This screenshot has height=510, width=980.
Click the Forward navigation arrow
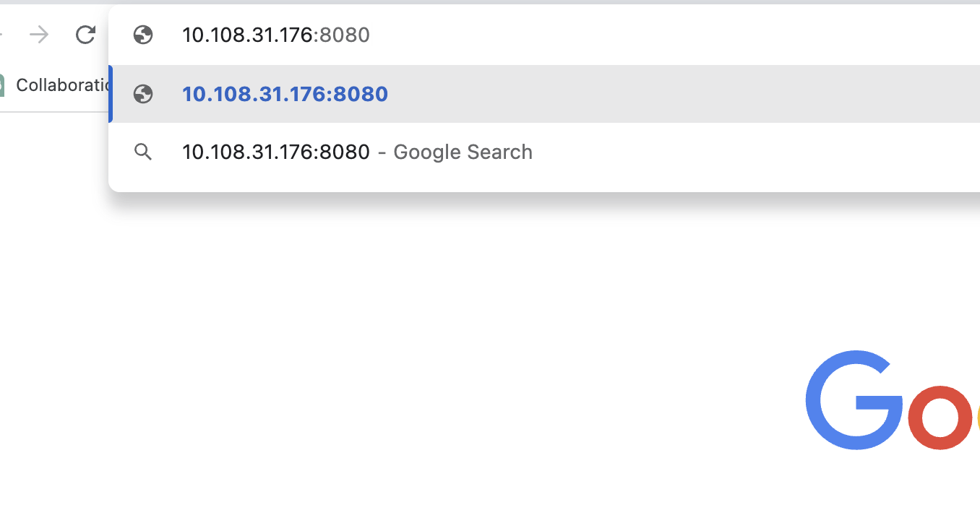click(40, 35)
